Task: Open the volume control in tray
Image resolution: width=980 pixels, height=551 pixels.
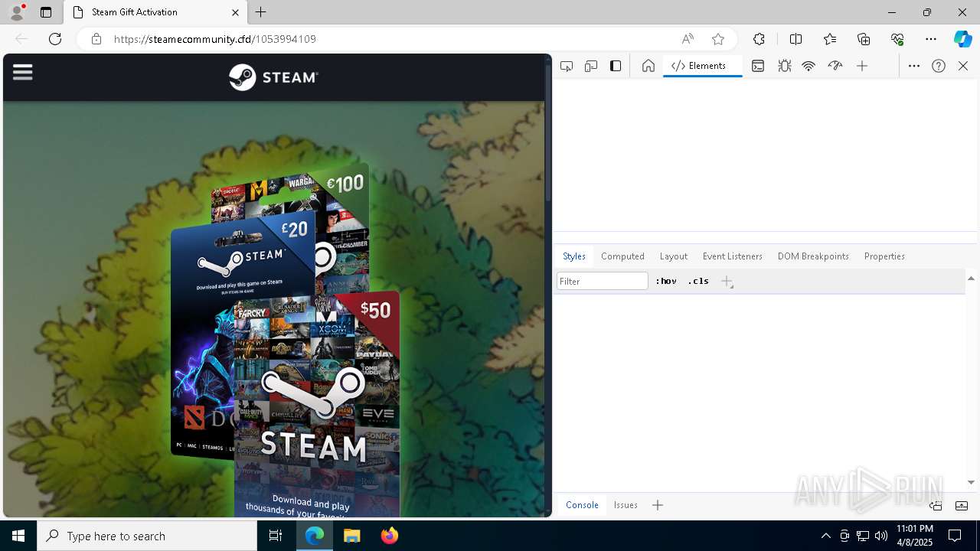Action: [x=881, y=536]
